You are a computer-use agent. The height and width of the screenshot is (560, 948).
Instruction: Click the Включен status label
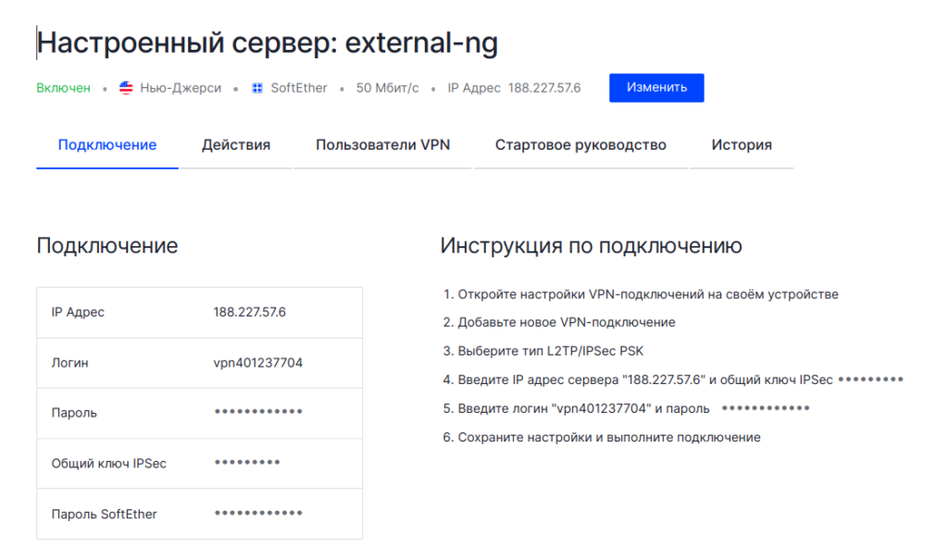click(x=64, y=88)
